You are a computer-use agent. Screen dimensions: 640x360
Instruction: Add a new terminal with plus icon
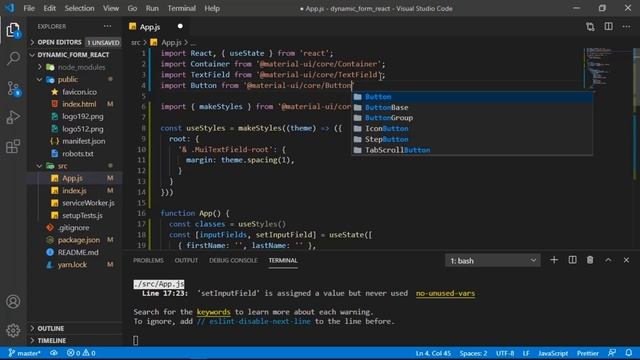[554, 260]
